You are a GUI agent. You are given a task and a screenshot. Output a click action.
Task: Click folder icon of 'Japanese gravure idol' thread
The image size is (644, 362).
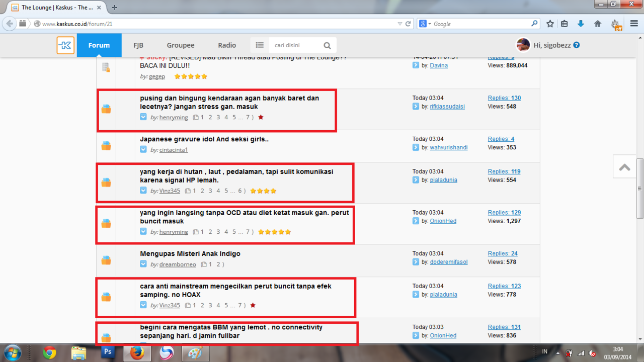(106, 146)
